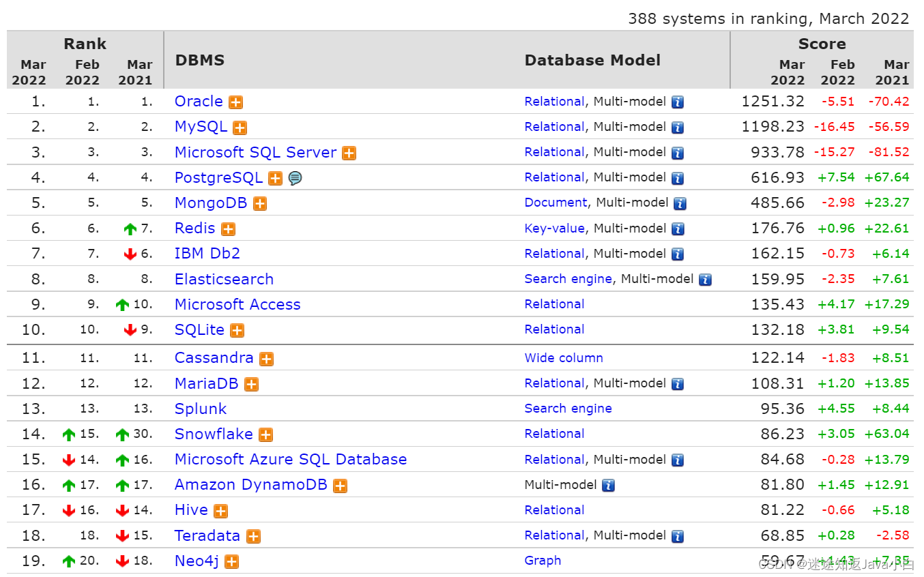Click the orange plus icon next to Oracle

(x=236, y=102)
